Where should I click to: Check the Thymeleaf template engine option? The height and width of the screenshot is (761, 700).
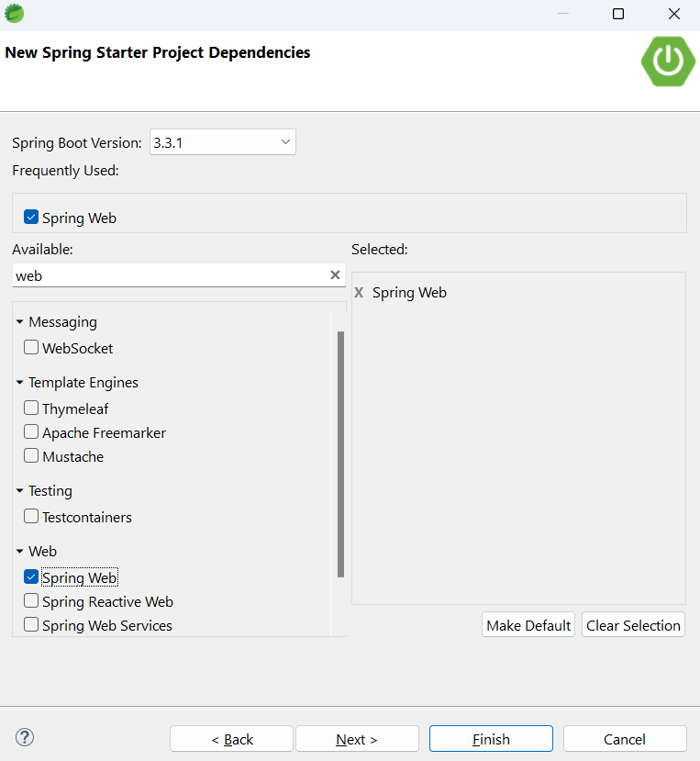pyautogui.click(x=31, y=408)
